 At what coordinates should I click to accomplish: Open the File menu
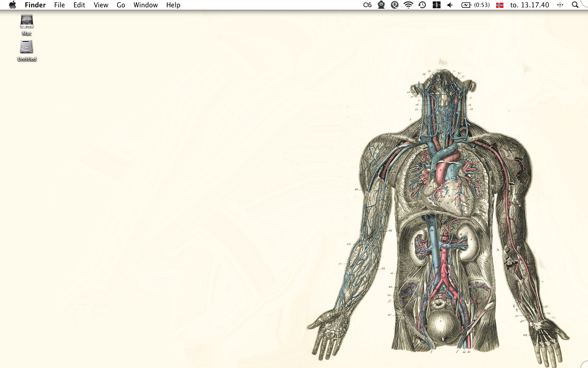(59, 5)
